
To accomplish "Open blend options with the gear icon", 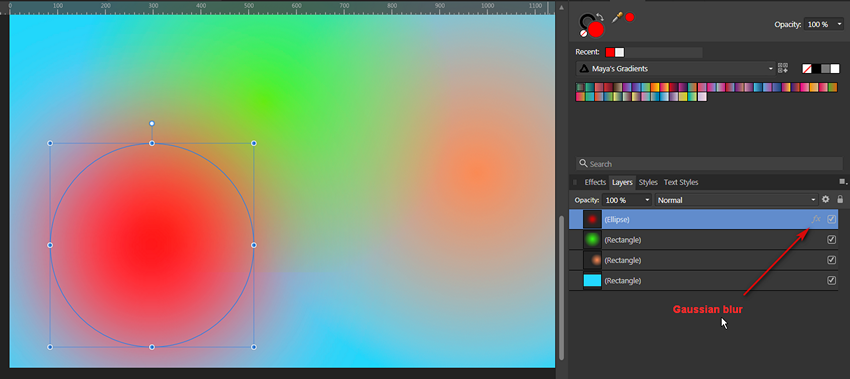I will tap(826, 200).
